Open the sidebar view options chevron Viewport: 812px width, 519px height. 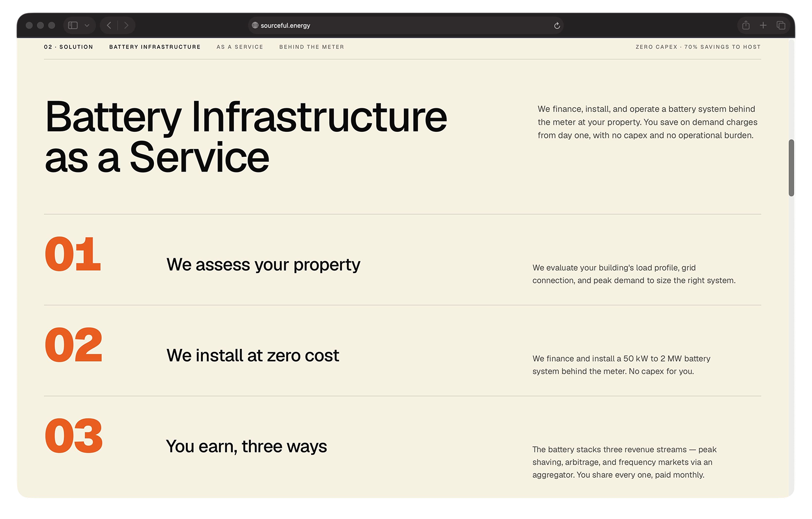[x=87, y=25]
